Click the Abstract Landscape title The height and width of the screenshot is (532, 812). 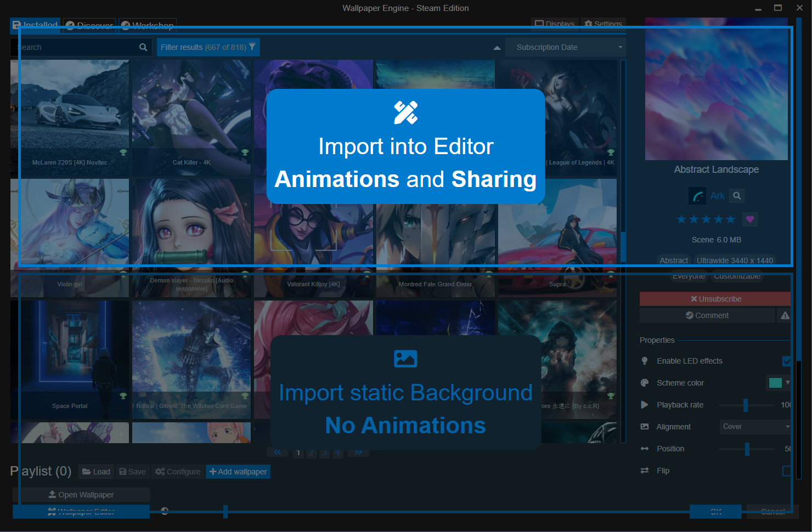[x=717, y=169]
